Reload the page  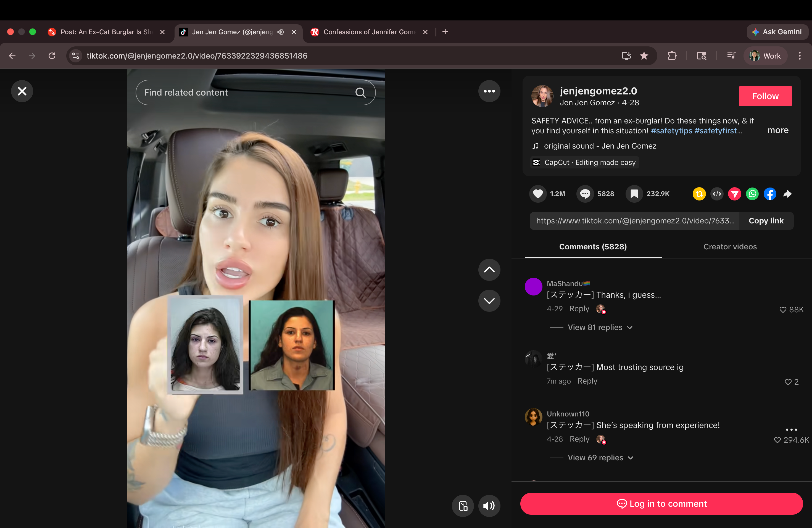(x=52, y=56)
